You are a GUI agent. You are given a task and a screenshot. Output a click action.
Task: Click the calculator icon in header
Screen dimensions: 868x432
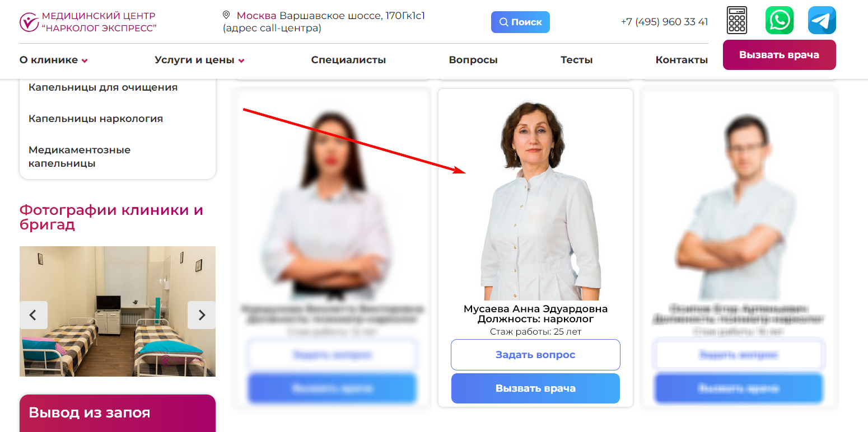[x=737, y=21]
